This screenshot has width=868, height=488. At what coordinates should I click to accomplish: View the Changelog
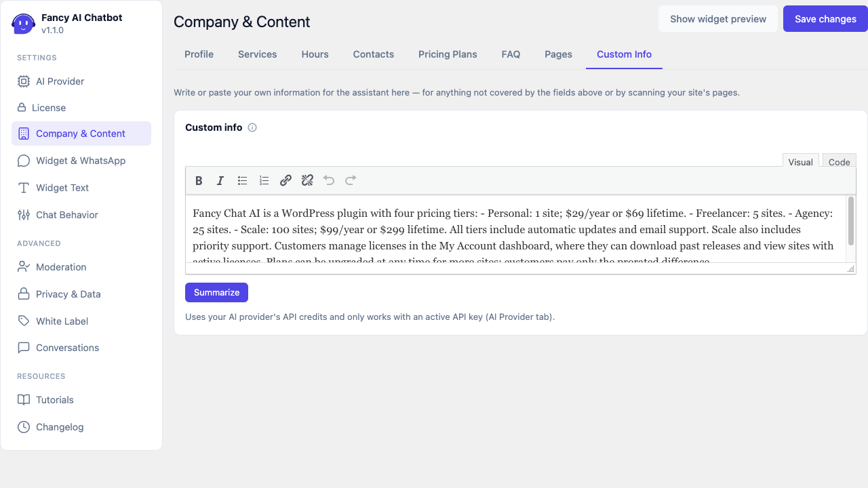click(81, 427)
